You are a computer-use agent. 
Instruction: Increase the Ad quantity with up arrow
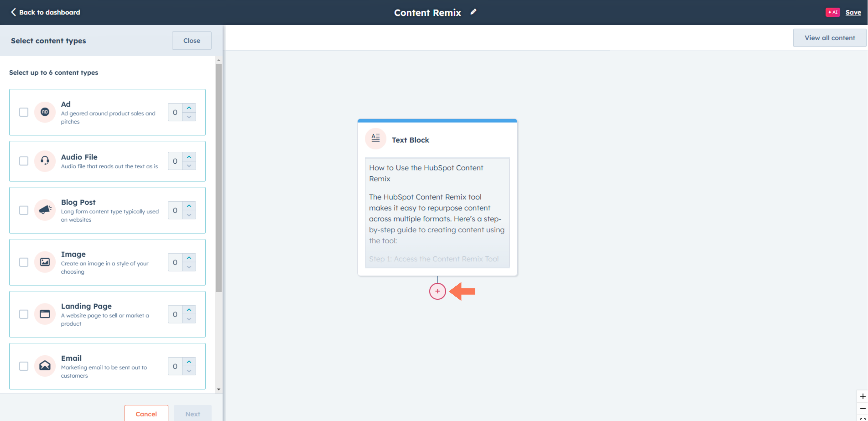[x=189, y=108]
